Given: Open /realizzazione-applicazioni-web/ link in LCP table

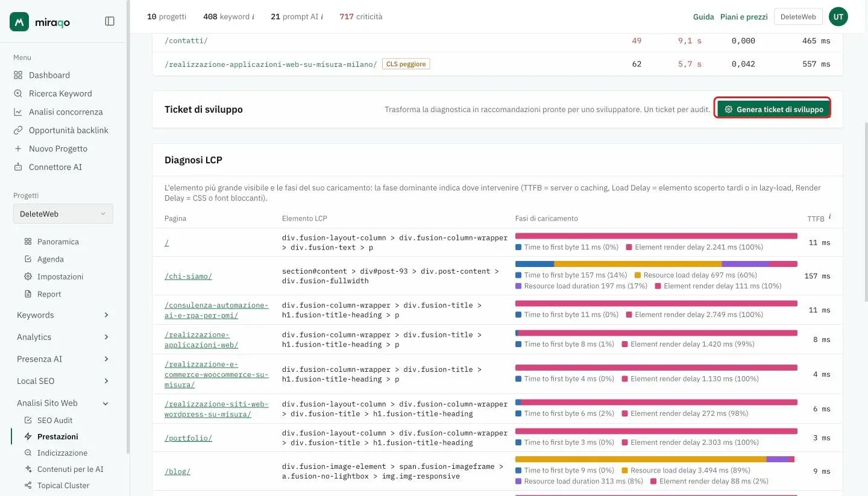Looking at the screenshot, I should coord(201,340).
